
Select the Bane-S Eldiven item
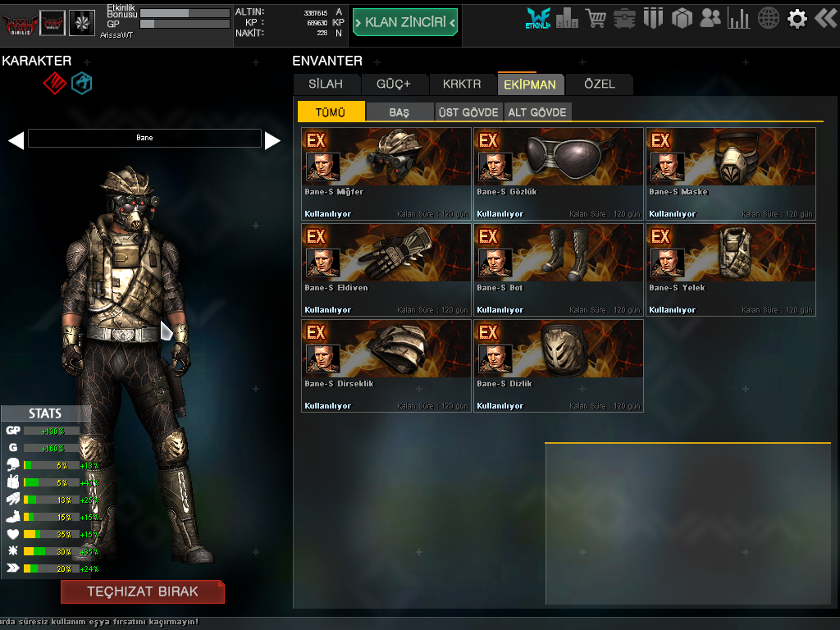tap(386, 270)
